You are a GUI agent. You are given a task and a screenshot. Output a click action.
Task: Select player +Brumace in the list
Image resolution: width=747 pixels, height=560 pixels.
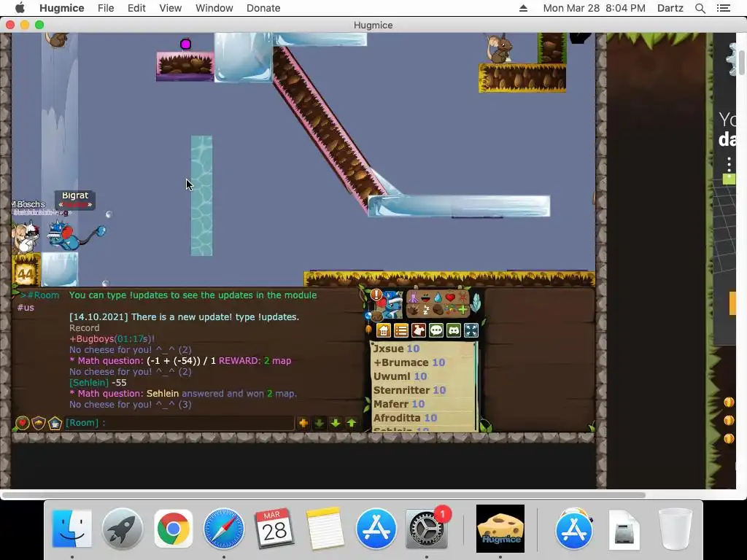[x=409, y=362]
